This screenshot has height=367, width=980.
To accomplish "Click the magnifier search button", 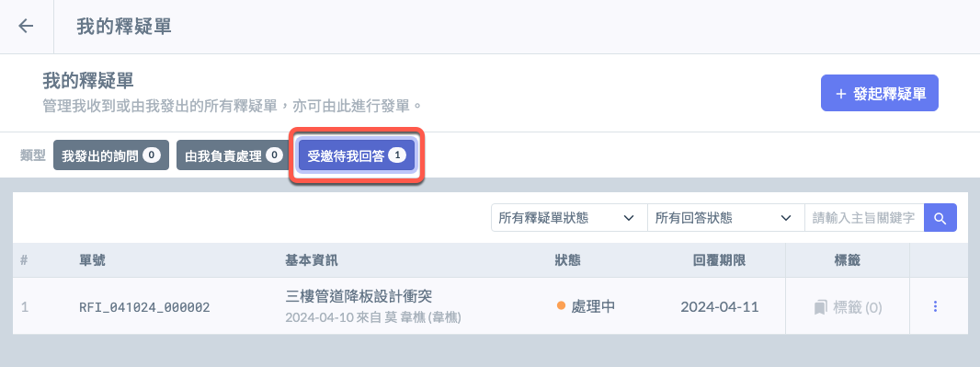I will tap(940, 218).
